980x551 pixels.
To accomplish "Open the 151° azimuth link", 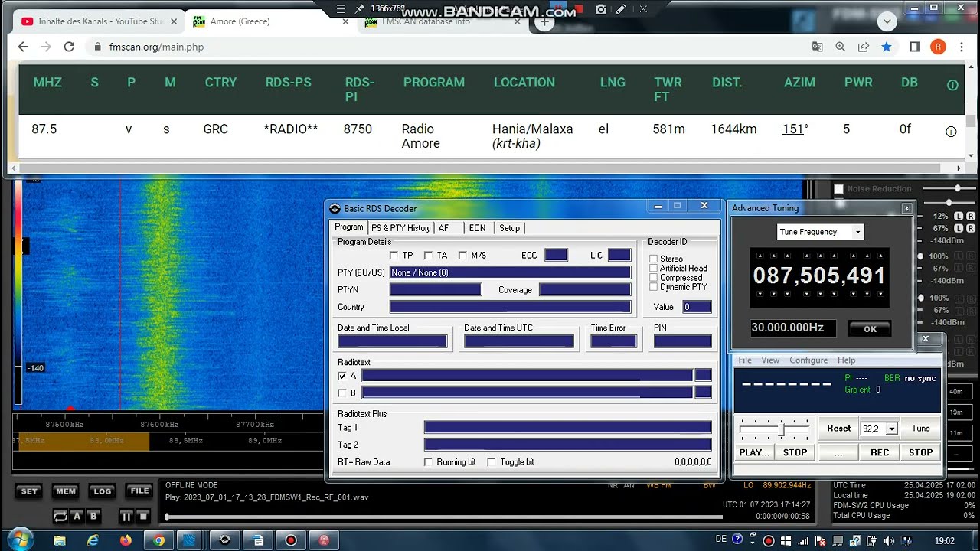I will [792, 129].
